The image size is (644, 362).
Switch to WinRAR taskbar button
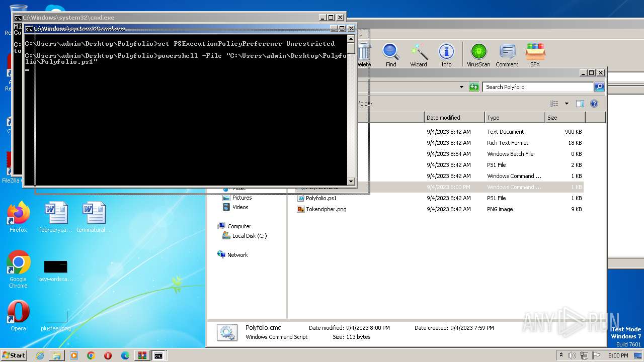coord(142,355)
